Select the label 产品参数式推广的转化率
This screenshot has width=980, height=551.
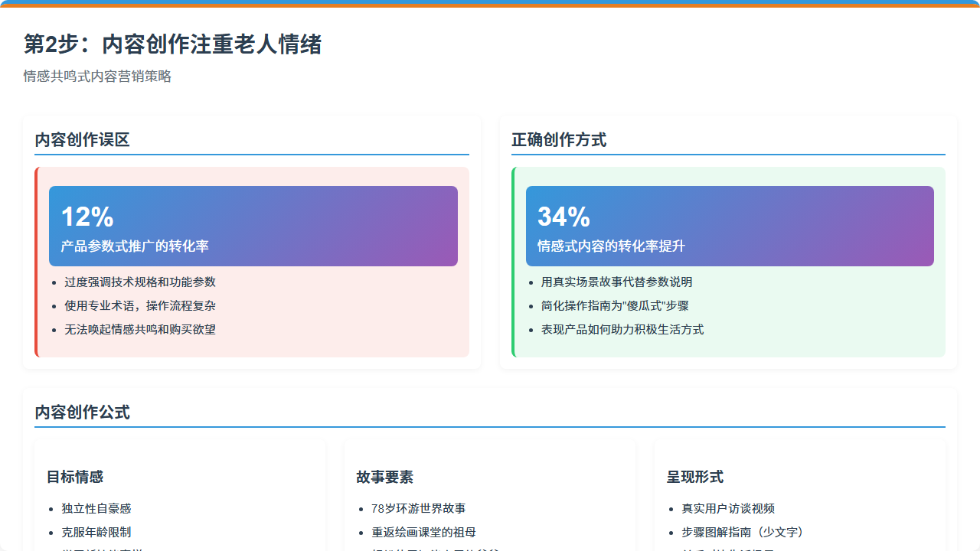point(135,246)
